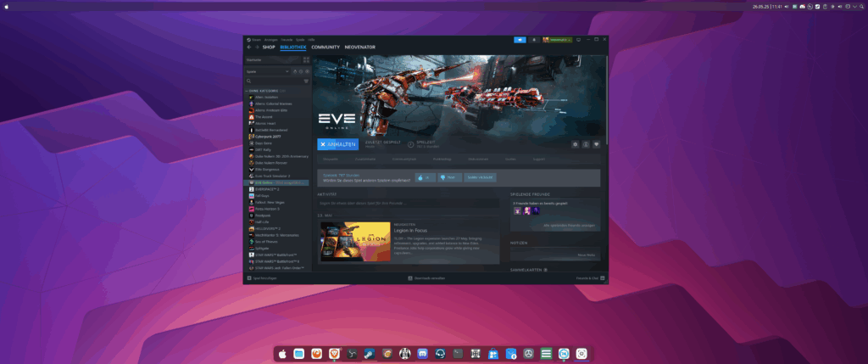Select HELLDIVERS 2 in the library
The height and width of the screenshot is (364, 868).
[x=268, y=228]
